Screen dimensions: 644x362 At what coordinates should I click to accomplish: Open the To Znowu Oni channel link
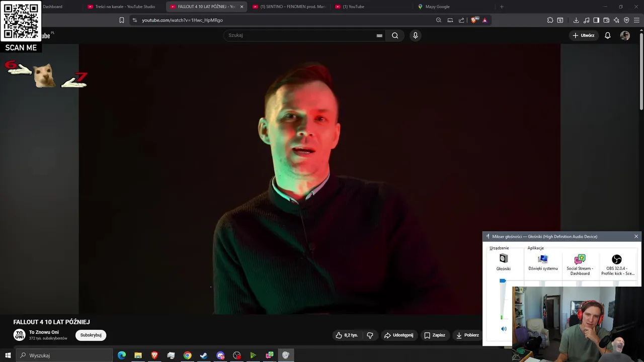(44, 332)
